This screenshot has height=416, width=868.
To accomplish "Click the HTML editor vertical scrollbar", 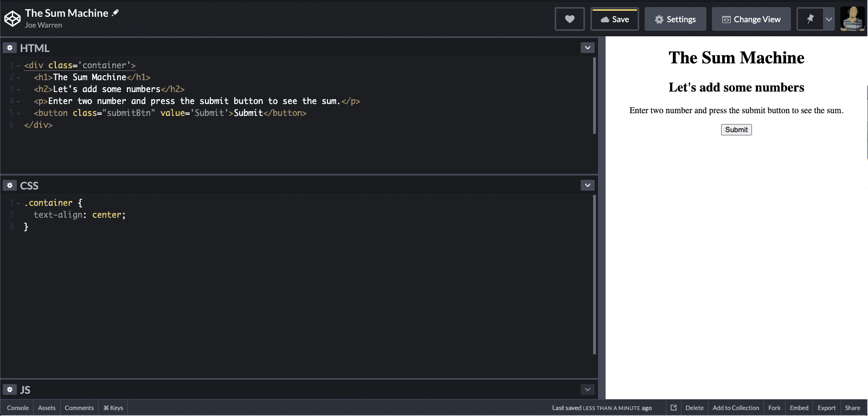I will click(x=594, y=95).
